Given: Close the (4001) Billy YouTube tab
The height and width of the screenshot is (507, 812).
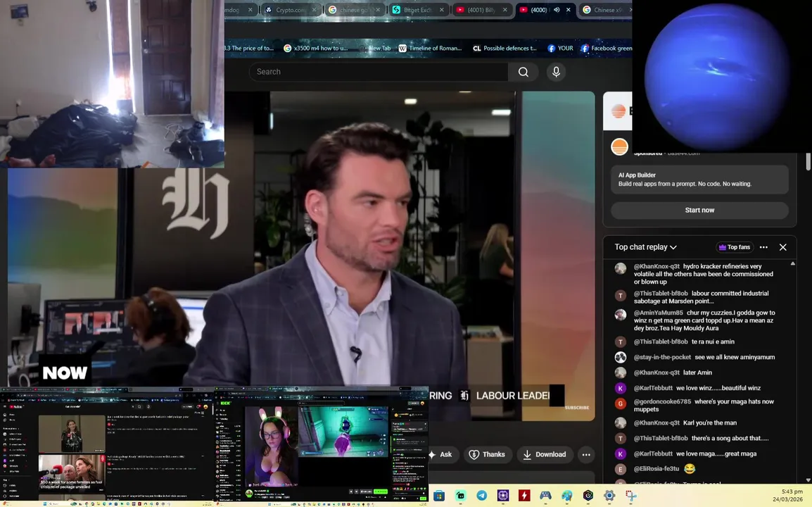Looking at the screenshot, I should [505, 10].
